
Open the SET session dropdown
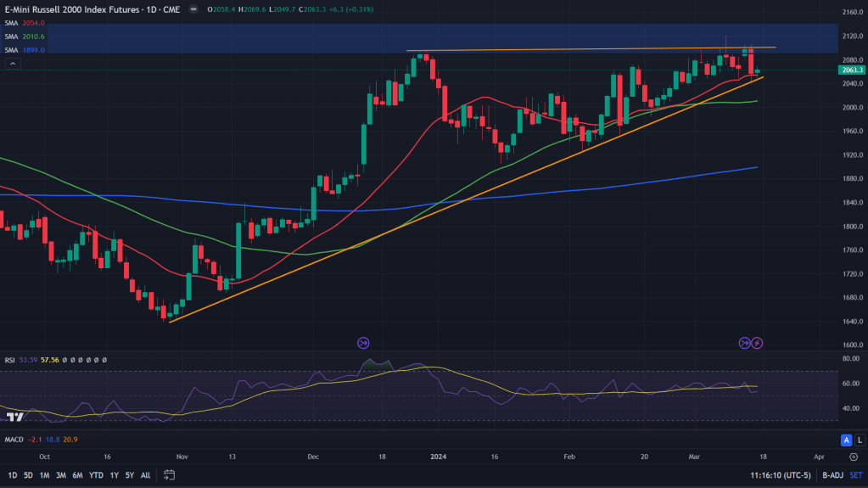tap(855, 475)
